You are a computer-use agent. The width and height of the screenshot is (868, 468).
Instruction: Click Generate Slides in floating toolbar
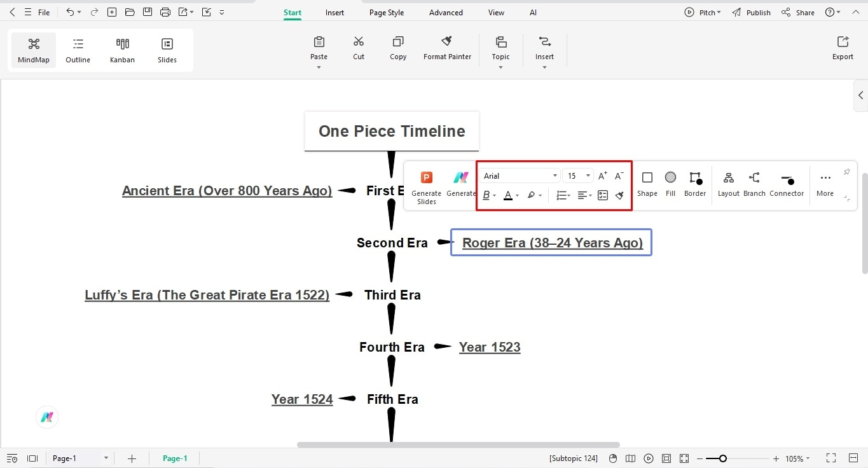tap(426, 187)
